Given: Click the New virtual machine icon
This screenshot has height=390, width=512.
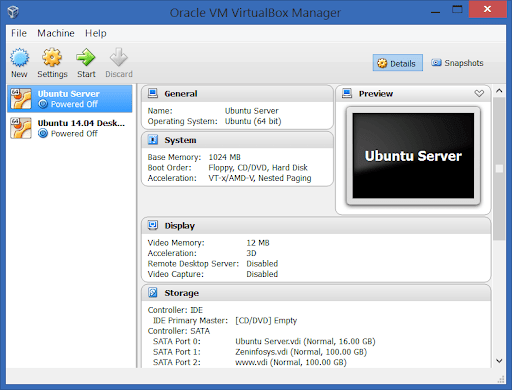Looking at the screenshot, I should coord(19,58).
